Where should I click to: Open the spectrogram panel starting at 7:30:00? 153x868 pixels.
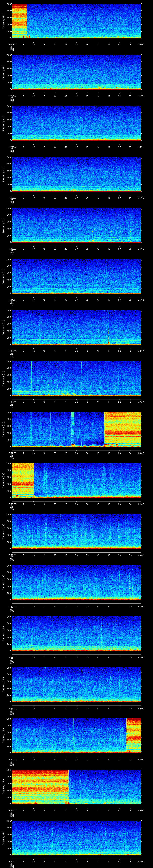point(76,72)
